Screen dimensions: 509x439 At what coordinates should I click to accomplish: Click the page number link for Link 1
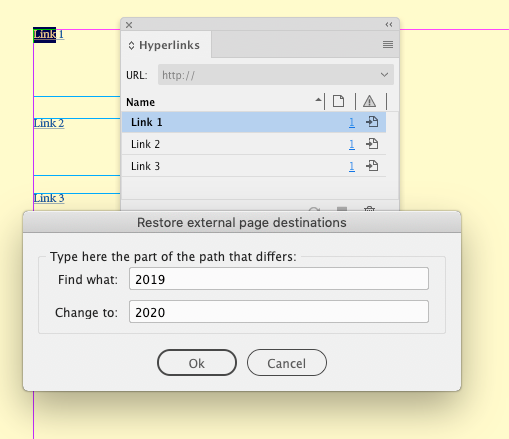[x=352, y=122]
